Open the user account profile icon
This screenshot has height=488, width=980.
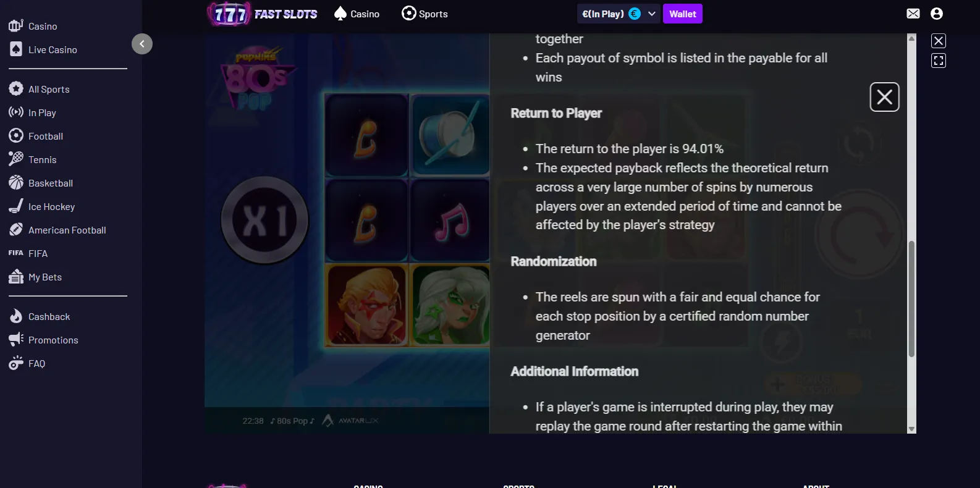[x=937, y=14]
